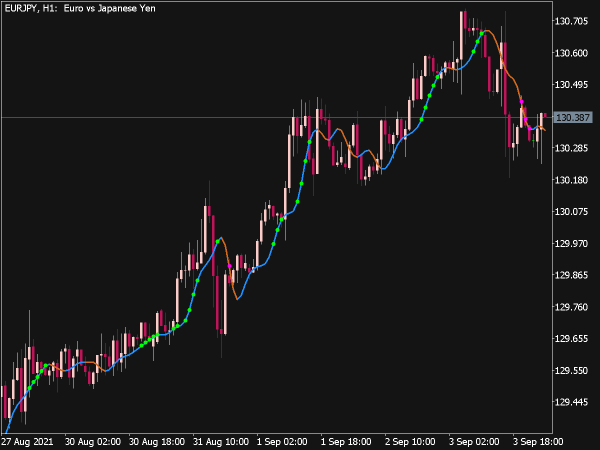
Task: Click the 130.705 price scale label
Action: point(571,21)
